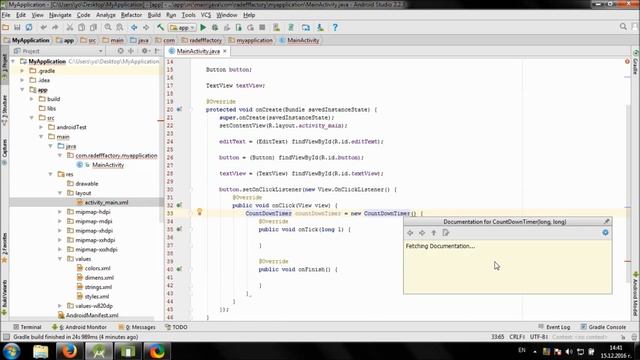Switch to the MainActivity.java editor tab
The height and width of the screenshot is (360, 640).
(x=198, y=51)
